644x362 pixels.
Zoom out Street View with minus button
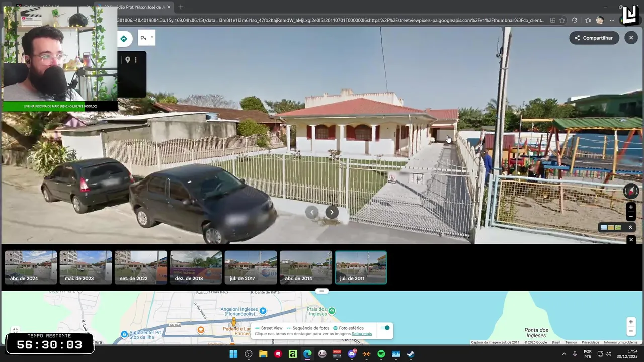pyautogui.click(x=631, y=216)
